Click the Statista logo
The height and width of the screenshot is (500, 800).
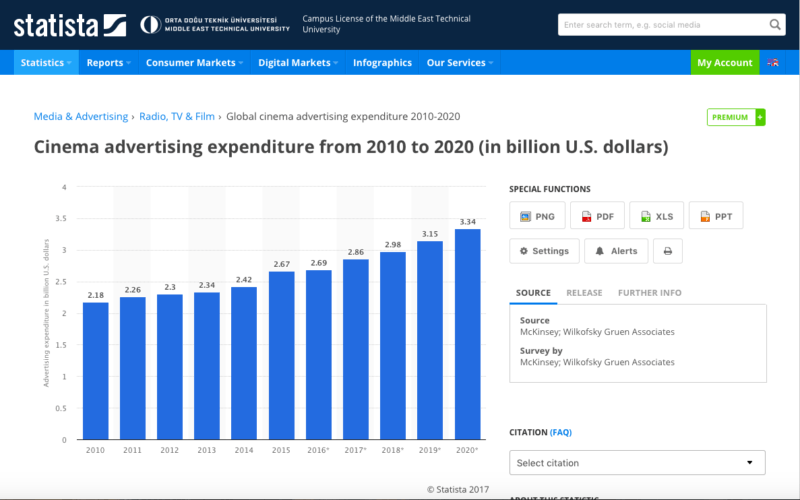pos(70,24)
